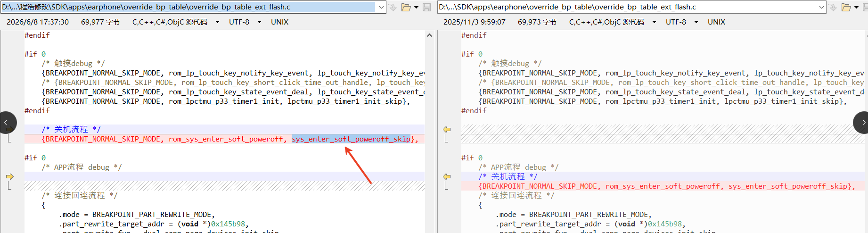Open the left pane browse folder icon
The image size is (868, 233).
pyautogui.click(x=406, y=7)
